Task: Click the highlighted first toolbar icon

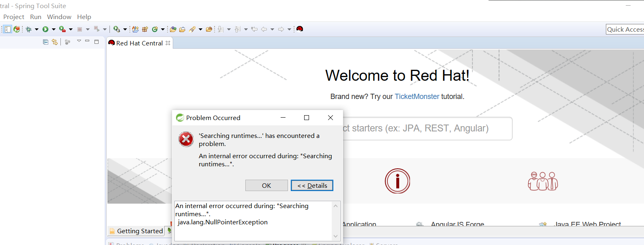Action: click(7, 29)
